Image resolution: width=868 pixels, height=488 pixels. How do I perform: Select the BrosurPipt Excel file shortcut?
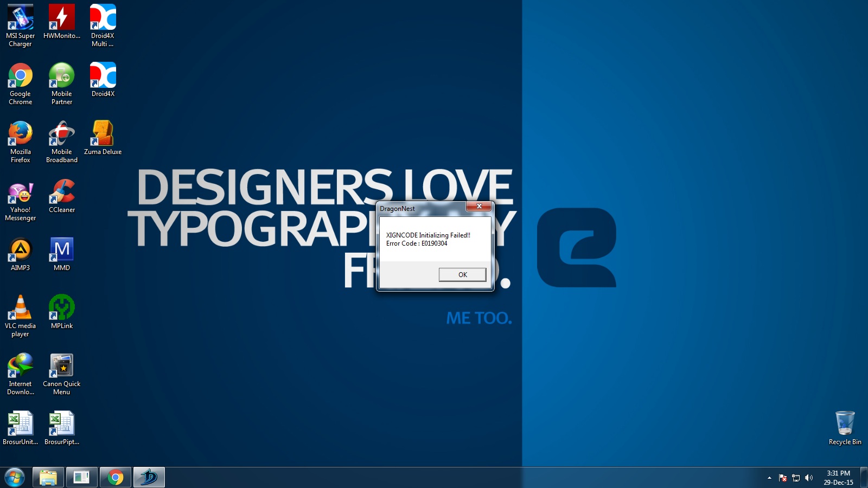(62, 428)
